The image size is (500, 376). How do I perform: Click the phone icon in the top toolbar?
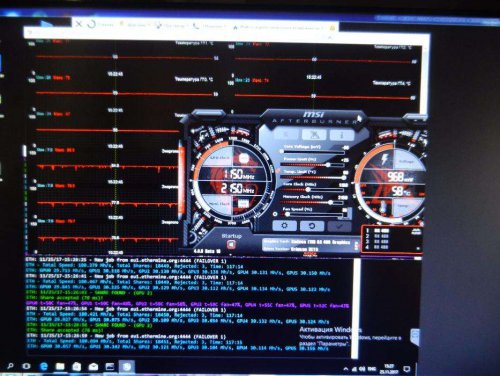tap(196, 26)
